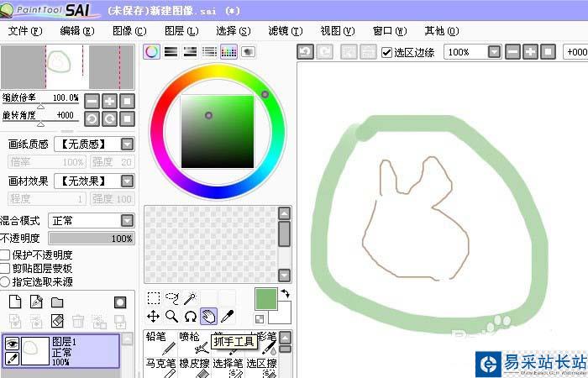Toggle the 选区边缘 checkbox
This screenshot has height=378, width=588.
point(386,52)
